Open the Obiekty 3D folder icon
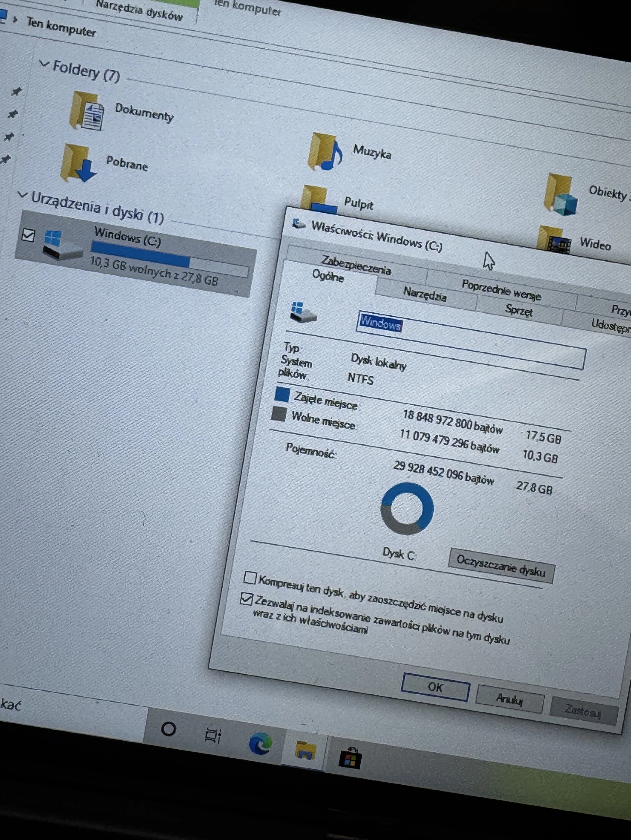The width and height of the screenshot is (631, 840). 561,194
